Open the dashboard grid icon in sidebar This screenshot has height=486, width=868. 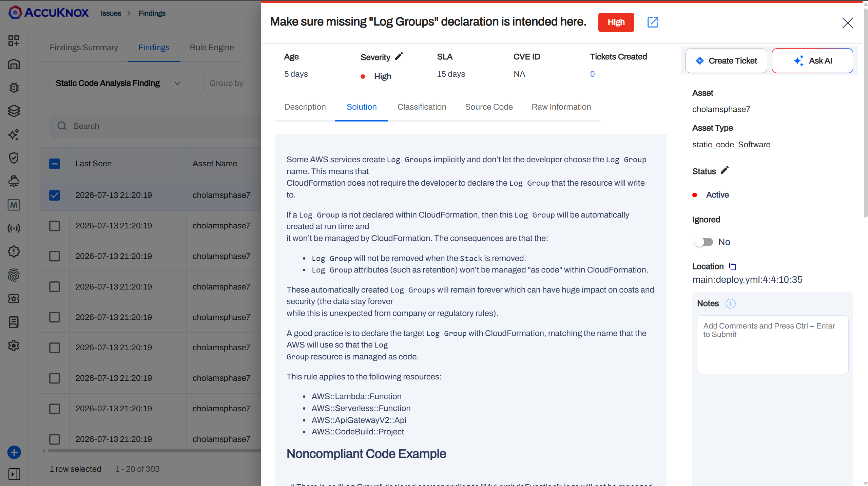(14, 40)
